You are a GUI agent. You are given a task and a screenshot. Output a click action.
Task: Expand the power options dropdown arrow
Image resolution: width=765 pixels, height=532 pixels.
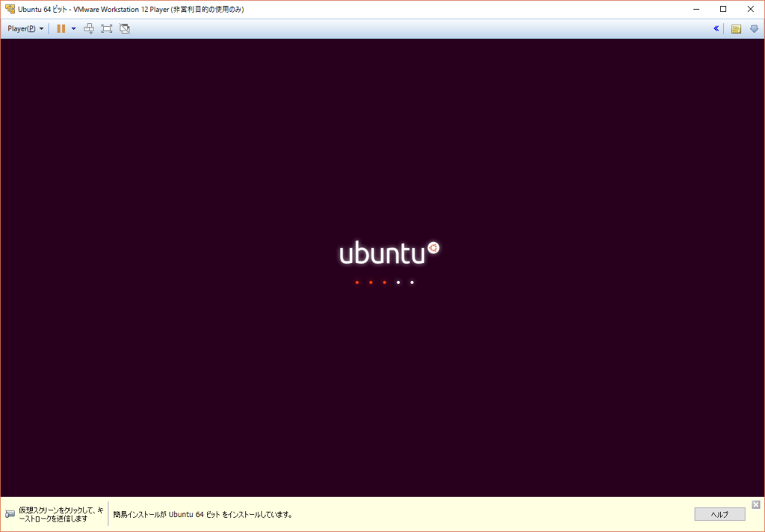click(74, 28)
